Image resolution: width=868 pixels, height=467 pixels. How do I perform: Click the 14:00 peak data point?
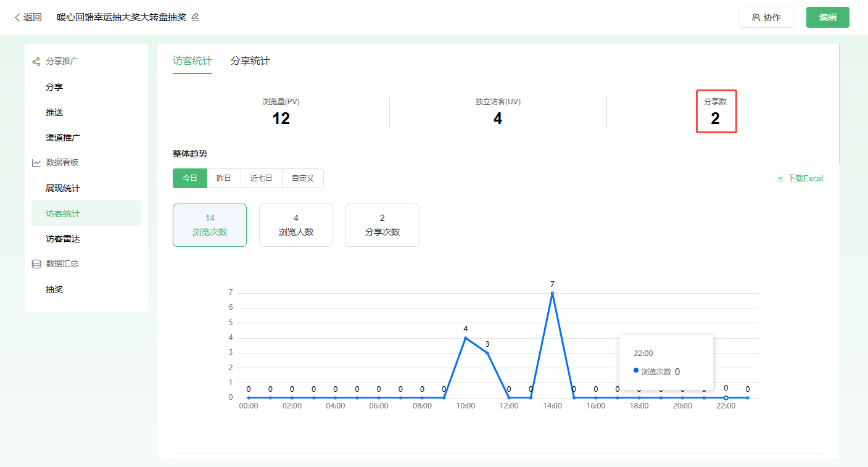(552, 293)
